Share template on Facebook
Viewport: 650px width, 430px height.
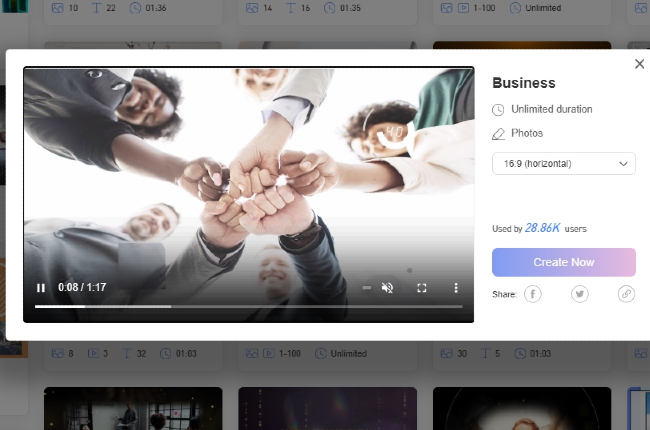[x=533, y=294]
